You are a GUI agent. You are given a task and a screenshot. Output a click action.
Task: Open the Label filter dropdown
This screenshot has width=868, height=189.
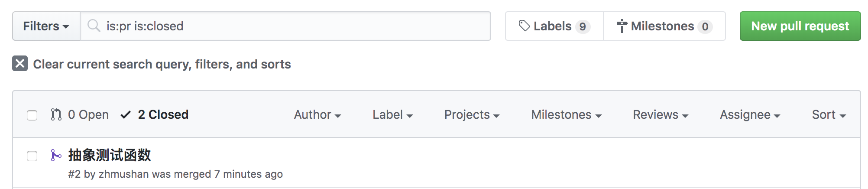(x=392, y=114)
